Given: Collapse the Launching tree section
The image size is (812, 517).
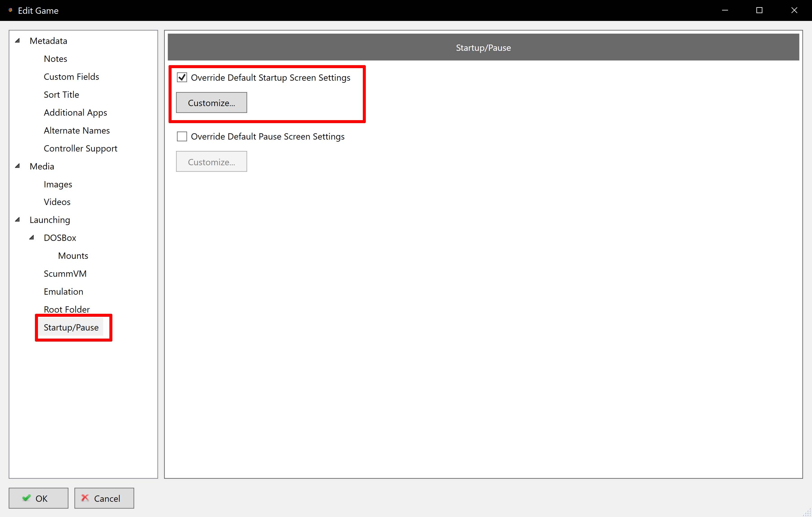Looking at the screenshot, I should pyautogui.click(x=18, y=220).
